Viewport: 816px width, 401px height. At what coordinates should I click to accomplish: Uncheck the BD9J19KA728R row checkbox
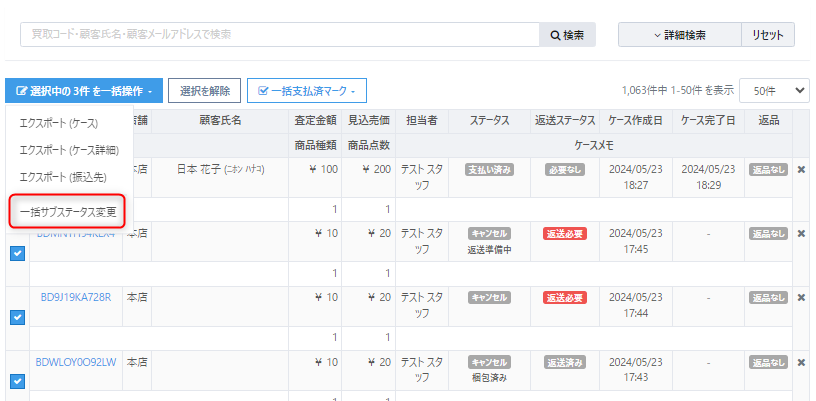coord(17,317)
